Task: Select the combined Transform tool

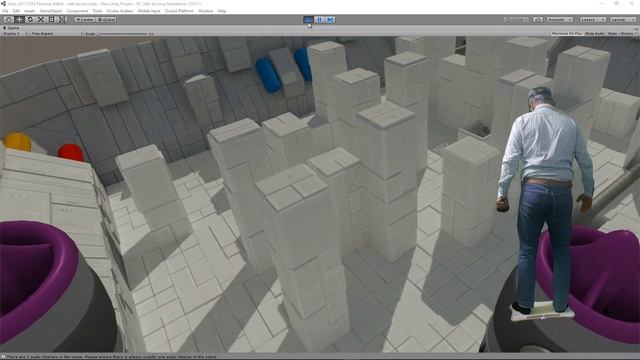Action: (62, 20)
